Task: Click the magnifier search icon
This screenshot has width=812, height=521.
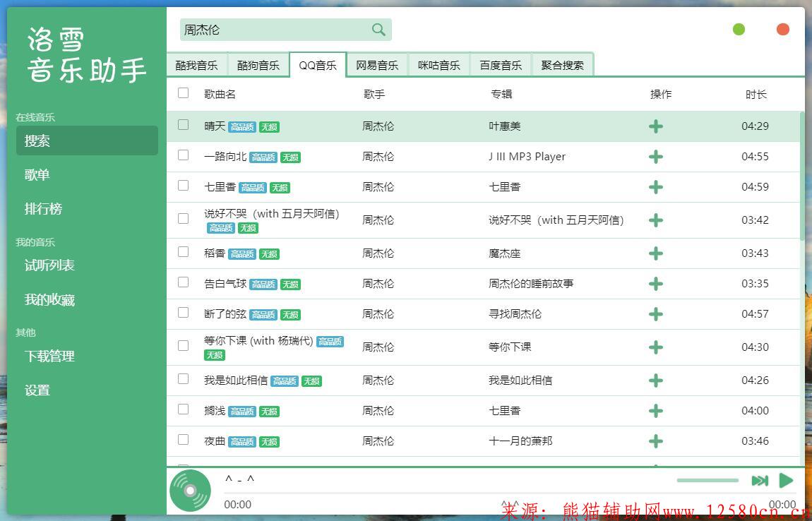Action: coord(378,30)
